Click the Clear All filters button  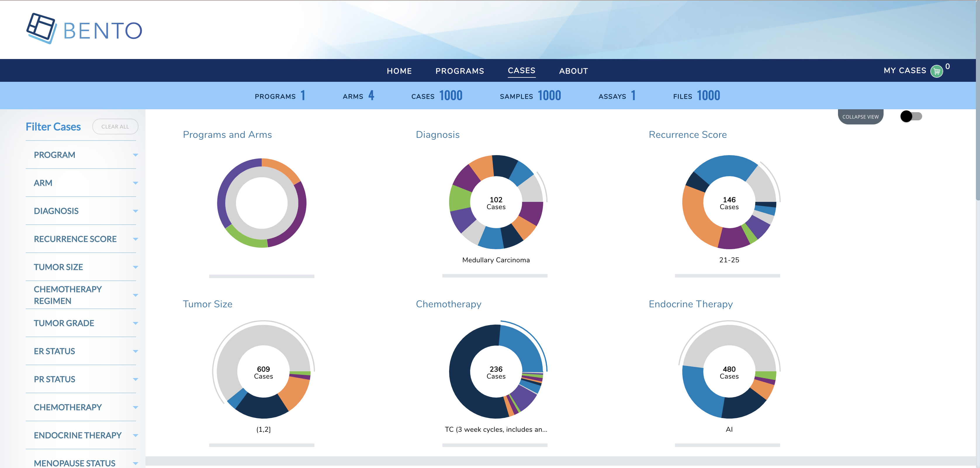115,126
